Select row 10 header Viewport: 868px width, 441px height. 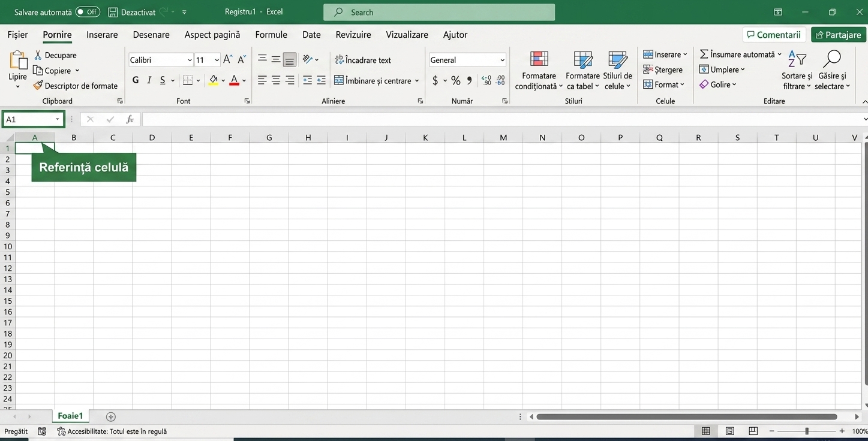(x=8, y=246)
